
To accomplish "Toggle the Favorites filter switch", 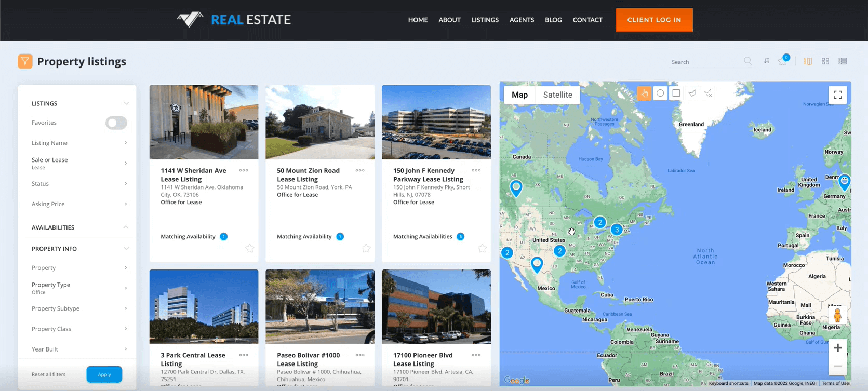I will 116,123.
